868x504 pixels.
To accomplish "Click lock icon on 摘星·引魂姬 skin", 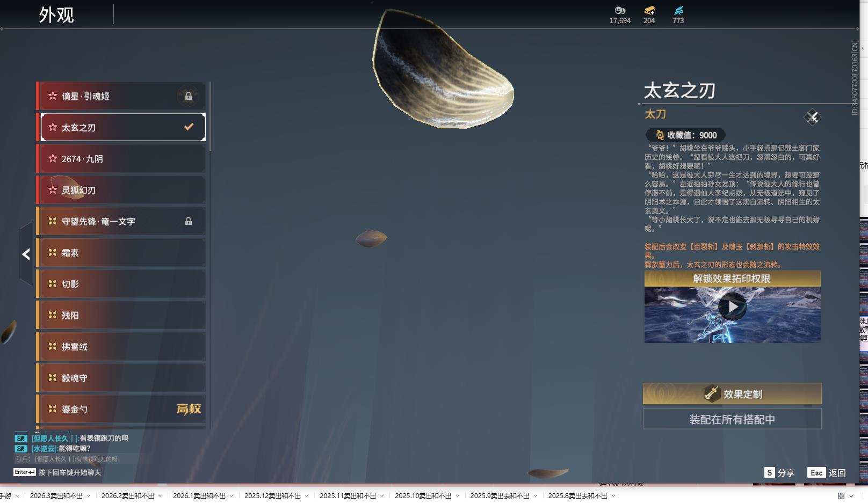I will click(x=189, y=97).
